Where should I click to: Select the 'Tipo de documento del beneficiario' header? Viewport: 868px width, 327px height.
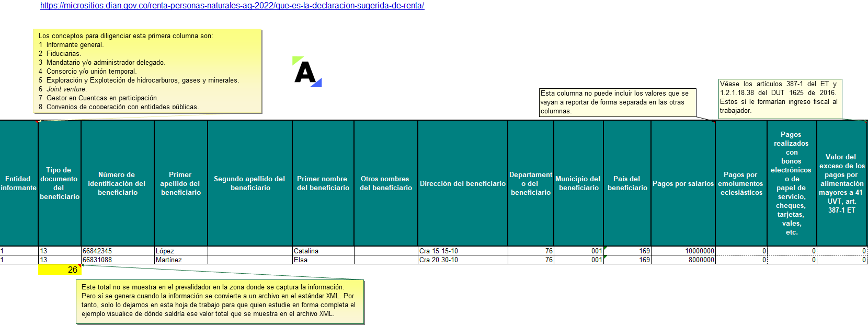(60, 183)
